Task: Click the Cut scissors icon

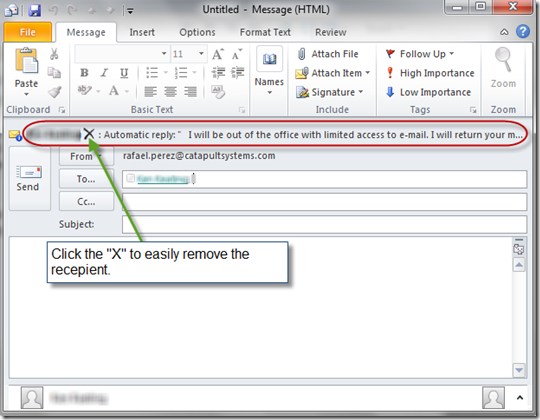Action: click(x=54, y=54)
